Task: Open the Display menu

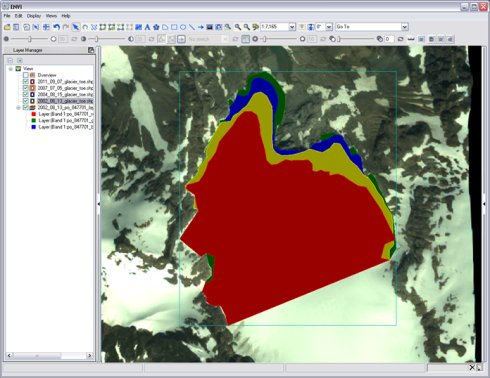Action: tap(34, 16)
